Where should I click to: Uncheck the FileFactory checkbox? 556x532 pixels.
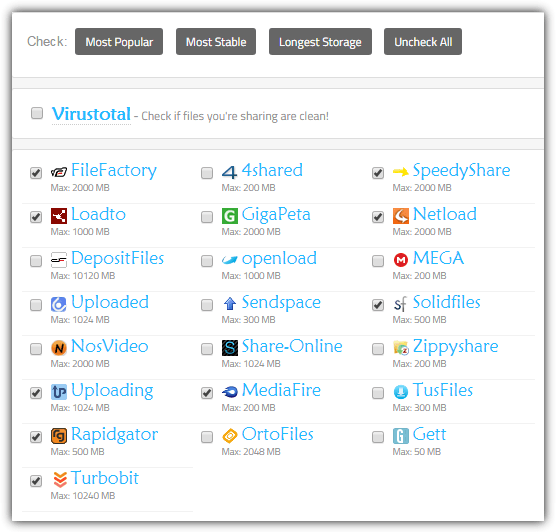click(x=36, y=173)
